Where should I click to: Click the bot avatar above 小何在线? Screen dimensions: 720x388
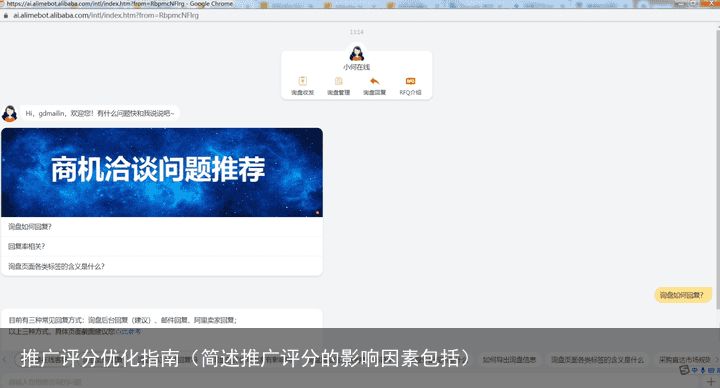pyautogui.click(x=357, y=53)
